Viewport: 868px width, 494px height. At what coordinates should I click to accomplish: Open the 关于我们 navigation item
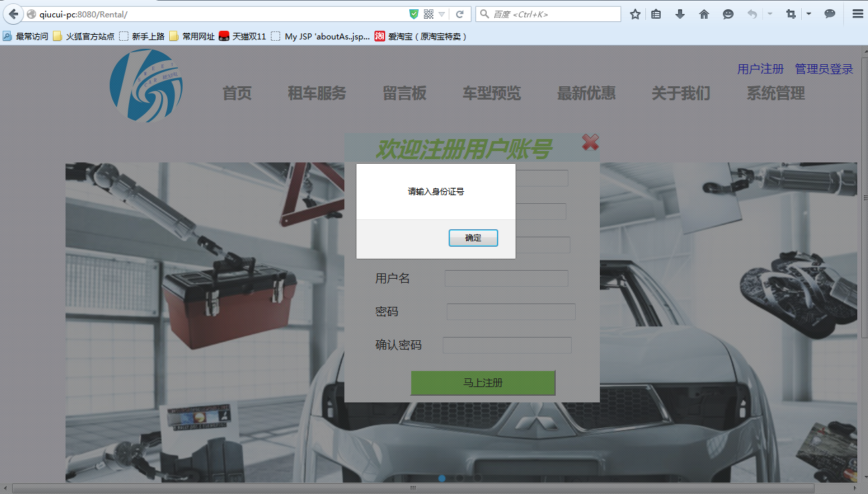(x=681, y=94)
